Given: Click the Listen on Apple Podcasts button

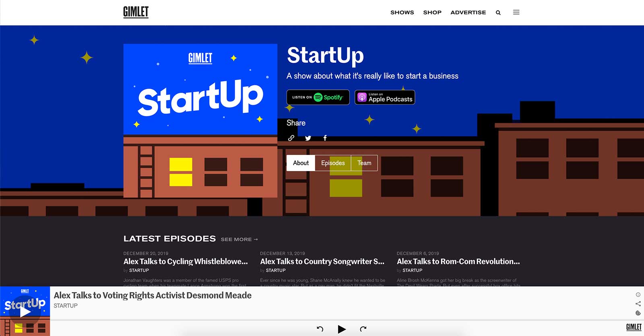Looking at the screenshot, I should (x=385, y=97).
